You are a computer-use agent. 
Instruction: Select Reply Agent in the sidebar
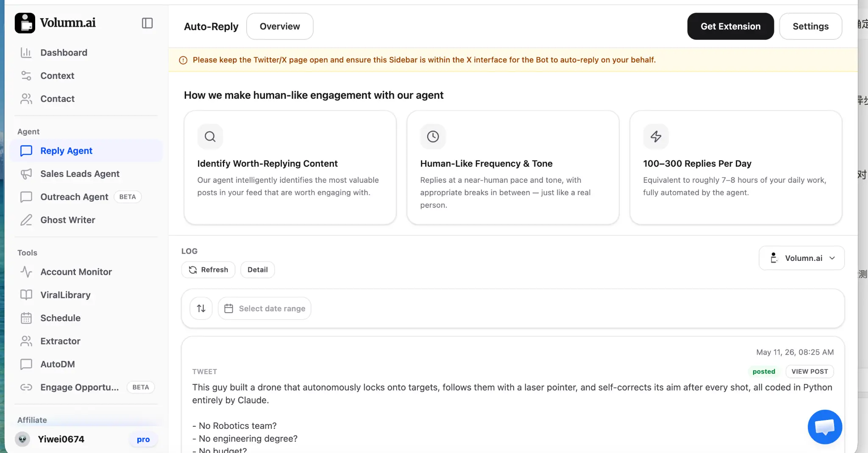coord(86,151)
